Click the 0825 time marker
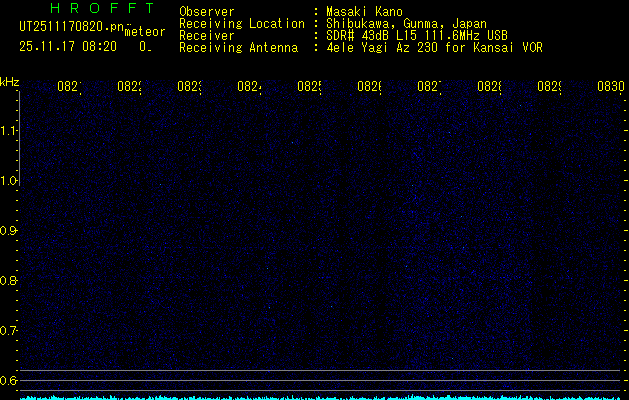629x400 pixels. (309, 86)
